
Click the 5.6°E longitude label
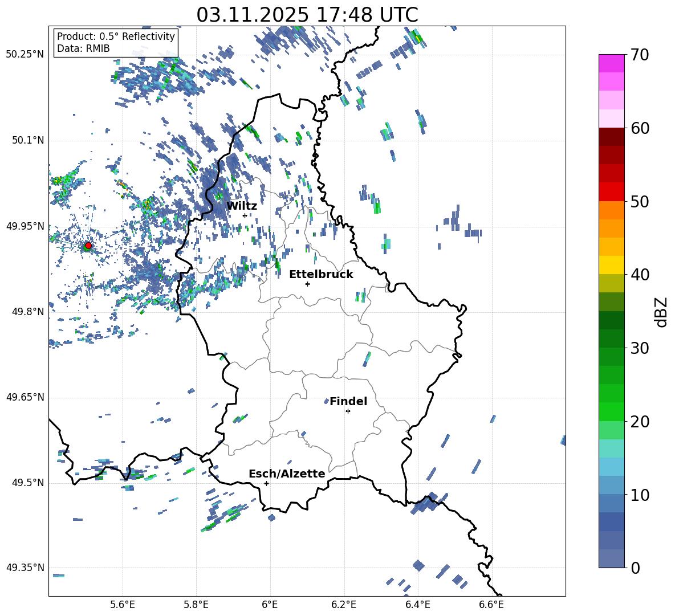123,605
